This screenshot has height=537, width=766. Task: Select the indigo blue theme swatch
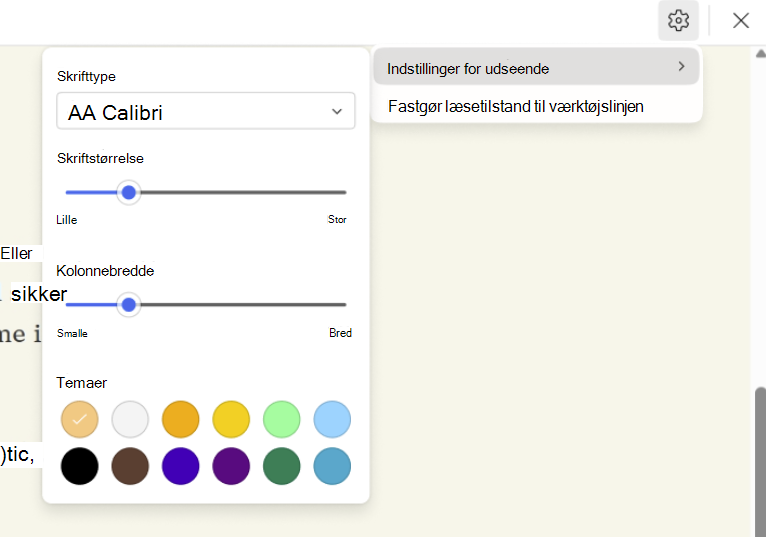point(180,466)
